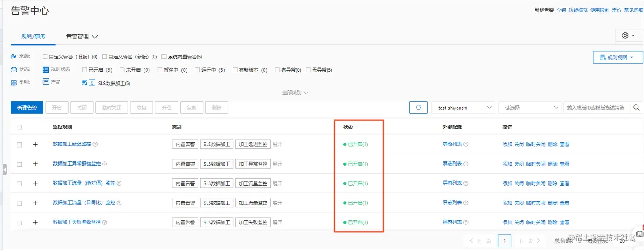
Task: Click the left sidebar collapse handle
Action: (4, 170)
